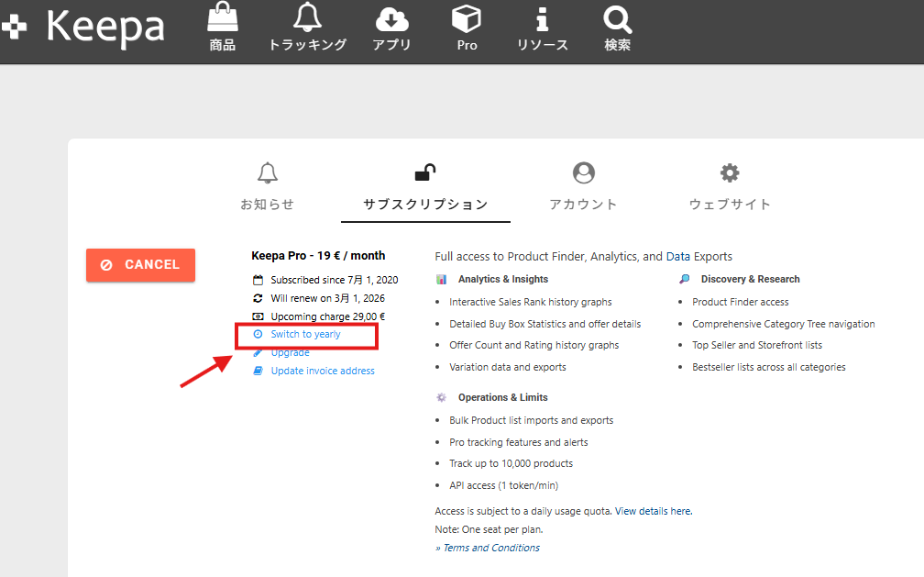
Task: Switch to the お知らせ tab
Action: point(267,187)
